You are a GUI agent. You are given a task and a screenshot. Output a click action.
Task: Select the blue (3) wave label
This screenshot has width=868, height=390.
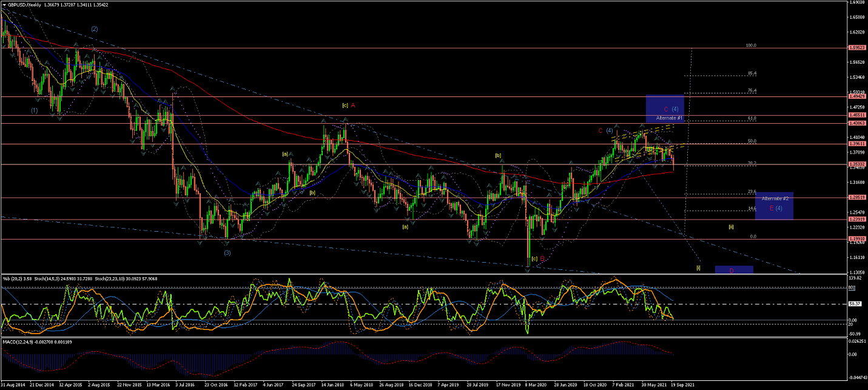point(227,252)
